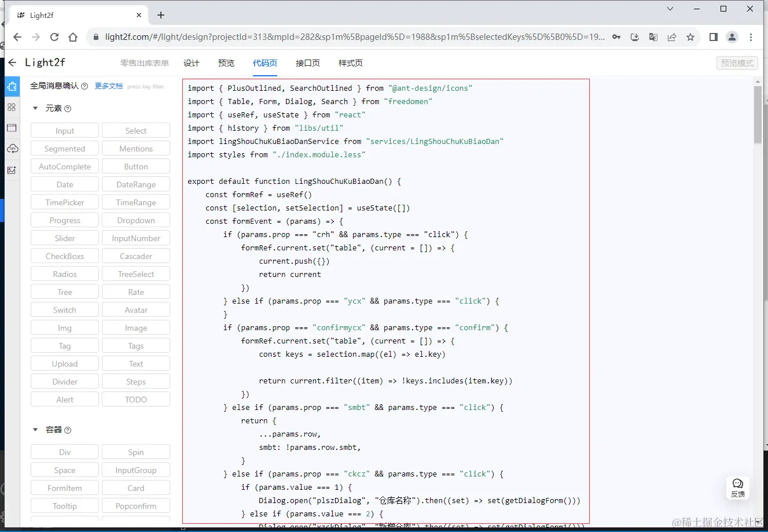Open the grid blocks sidebar icon
The height and width of the screenshot is (532, 768).
(12, 107)
